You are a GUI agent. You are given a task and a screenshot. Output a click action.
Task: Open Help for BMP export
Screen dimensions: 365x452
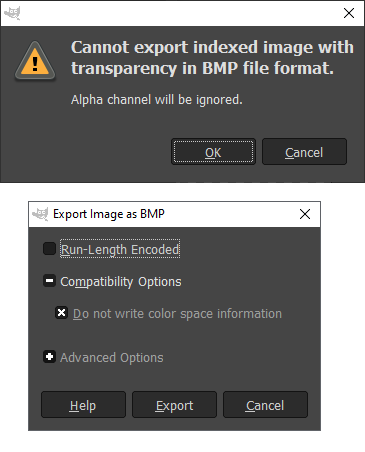tap(83, 405)
